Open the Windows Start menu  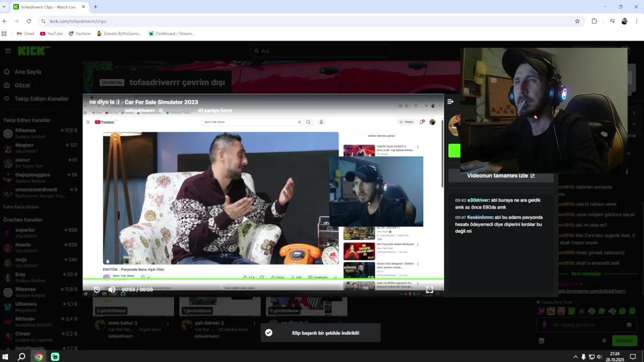click(5, 357)
